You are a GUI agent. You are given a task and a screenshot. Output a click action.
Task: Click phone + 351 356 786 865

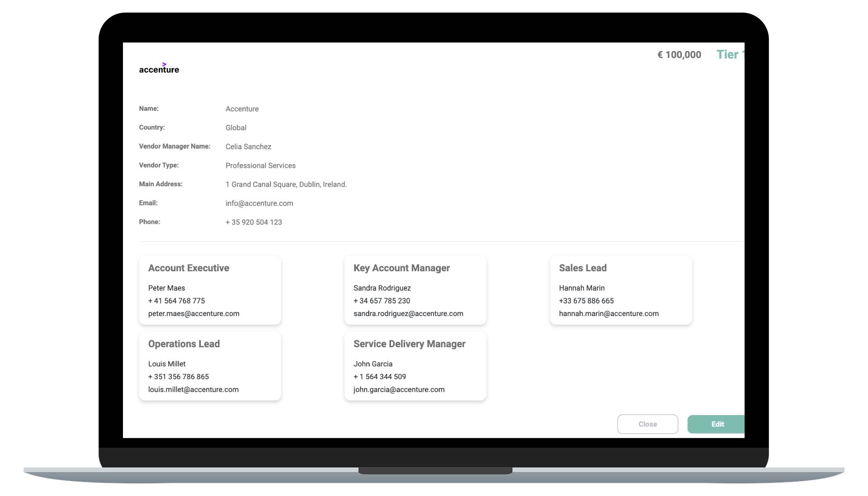click(179, 377)
